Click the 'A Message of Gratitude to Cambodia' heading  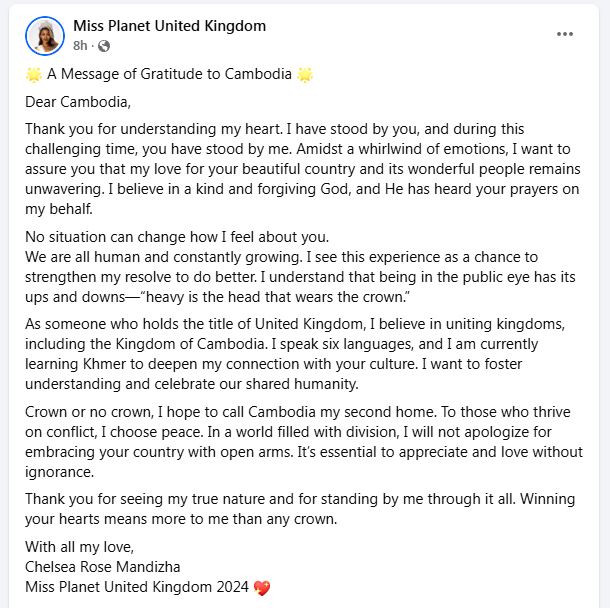169,74
